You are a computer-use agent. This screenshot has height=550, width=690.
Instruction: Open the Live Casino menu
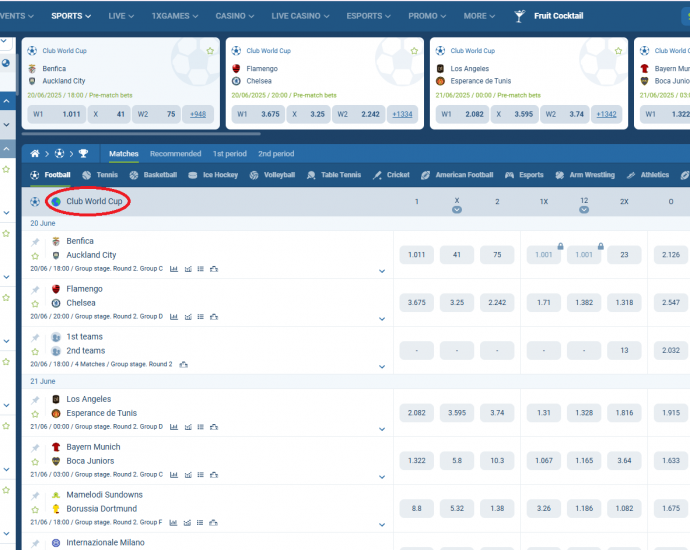298,16
